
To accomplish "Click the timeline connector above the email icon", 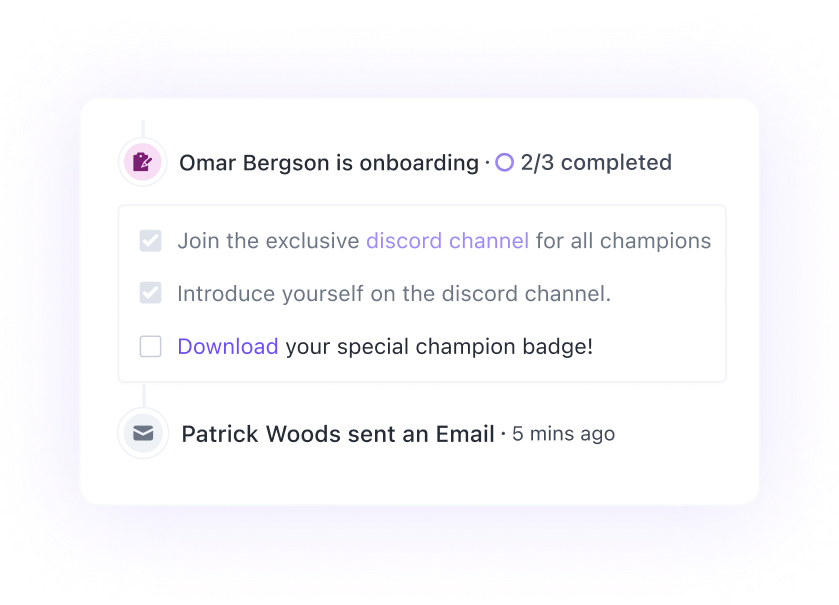I will 143,395.
